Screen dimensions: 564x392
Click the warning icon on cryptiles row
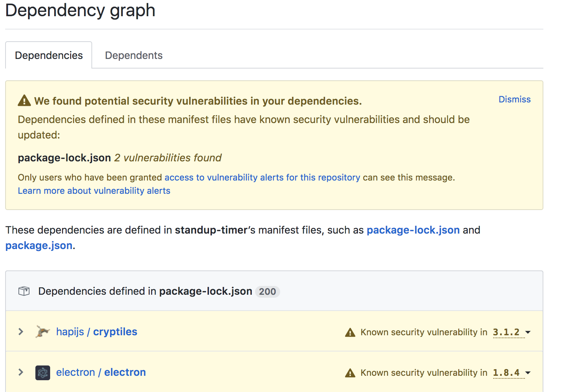pyautogui.click(x=350, y=332)
